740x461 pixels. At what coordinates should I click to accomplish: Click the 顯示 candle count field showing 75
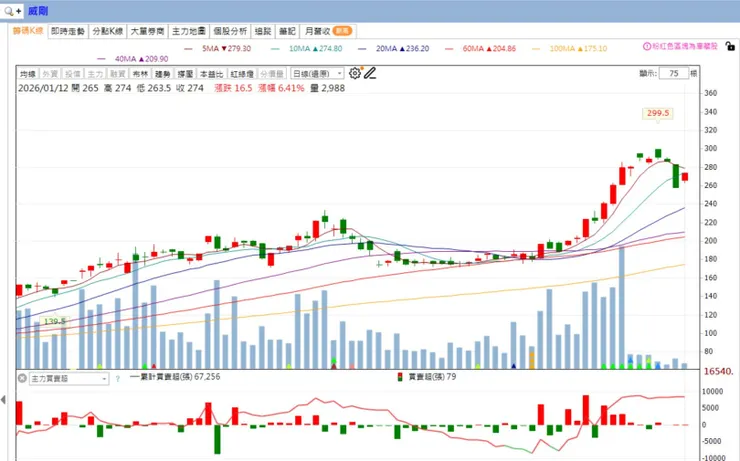click(673, 73)
